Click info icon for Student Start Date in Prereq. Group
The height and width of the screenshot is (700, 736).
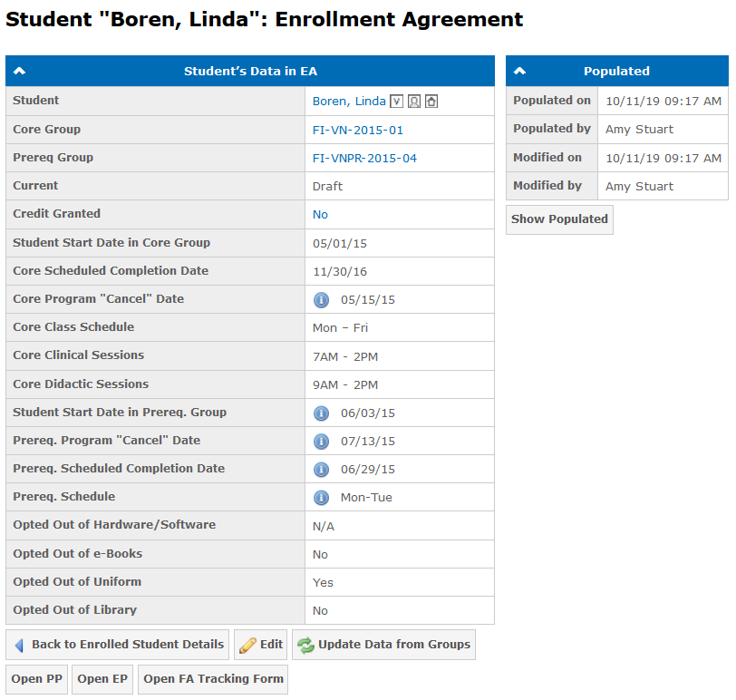[x=321, y=413]
